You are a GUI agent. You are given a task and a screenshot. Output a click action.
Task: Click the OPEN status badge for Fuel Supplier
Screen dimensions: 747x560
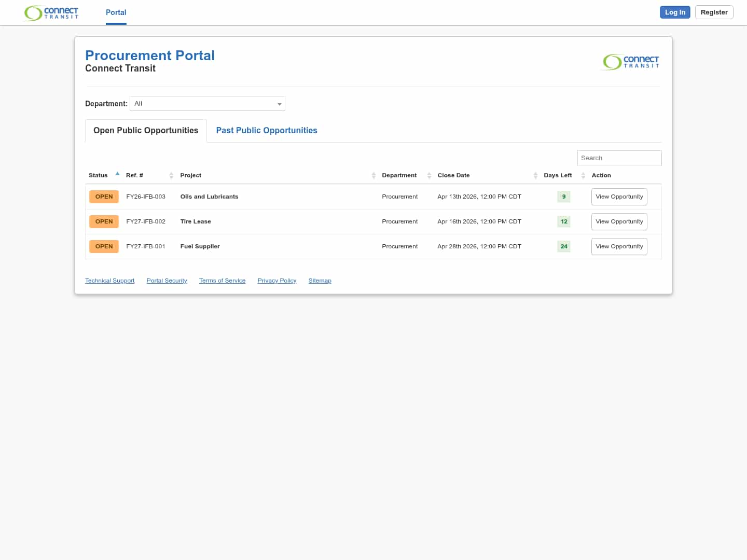click(x=104, y=246)
